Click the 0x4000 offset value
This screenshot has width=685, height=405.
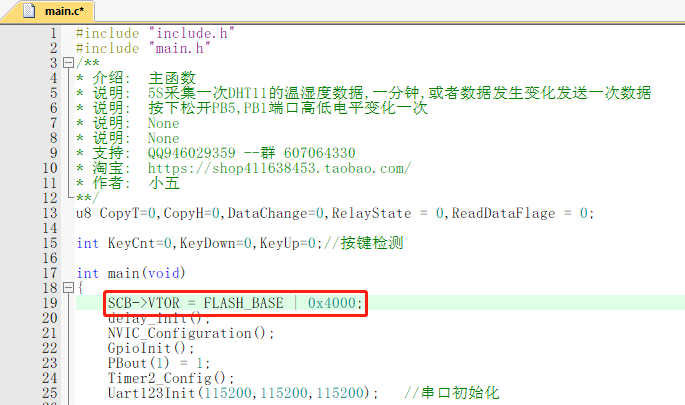coord(331,303)
